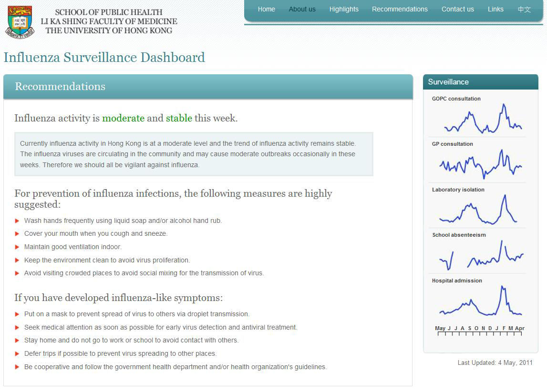The width and height of the screenshot is (547, 392).
Task: Open the Highlights navigation item
Action: pos(344,9)
